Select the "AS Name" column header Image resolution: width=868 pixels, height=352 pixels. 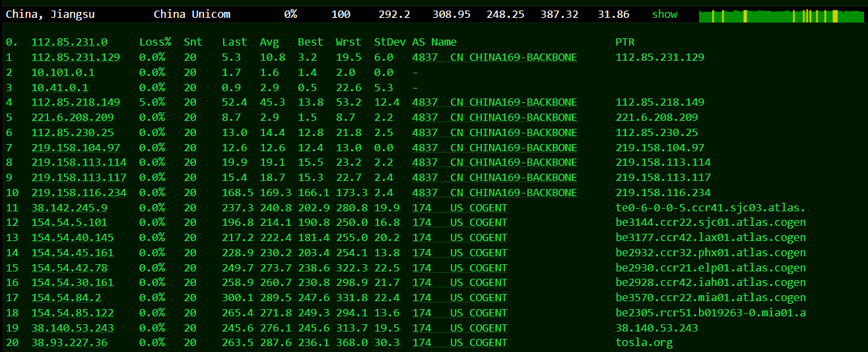(x=434, y=42)
